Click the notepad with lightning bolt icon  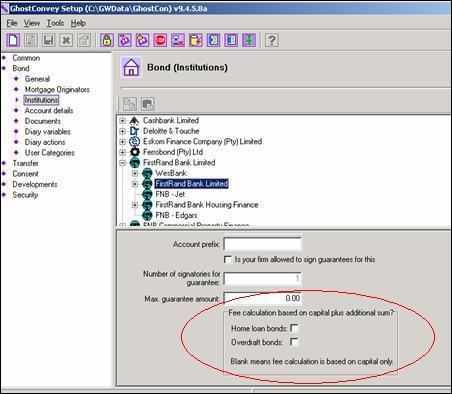[195, 40]
